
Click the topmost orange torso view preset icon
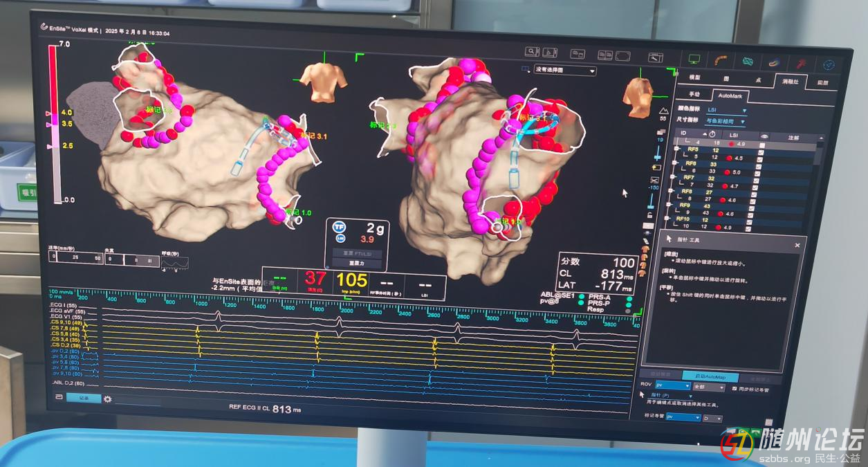click(645, 249)
